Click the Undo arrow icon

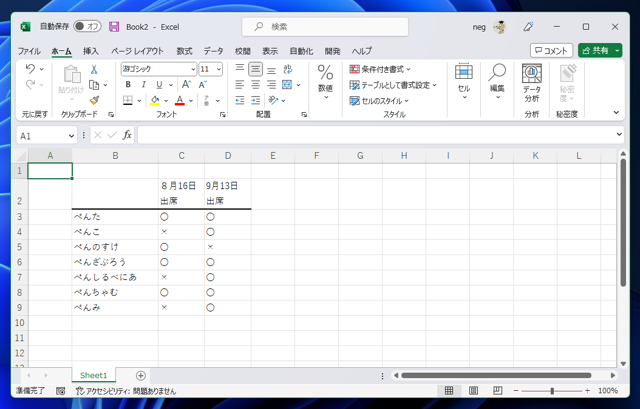30,69
